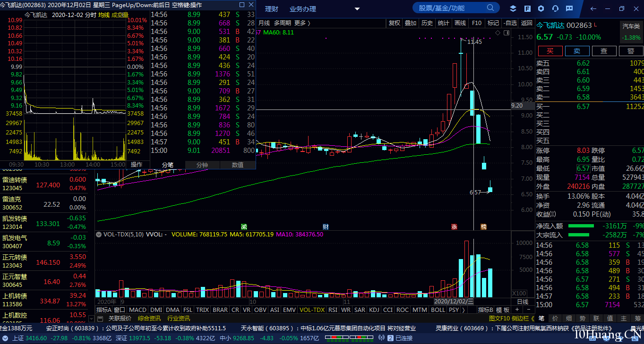Open the chat message icon in top bar
The height and width of the screenshot is (344, 644).
[569, 8]
